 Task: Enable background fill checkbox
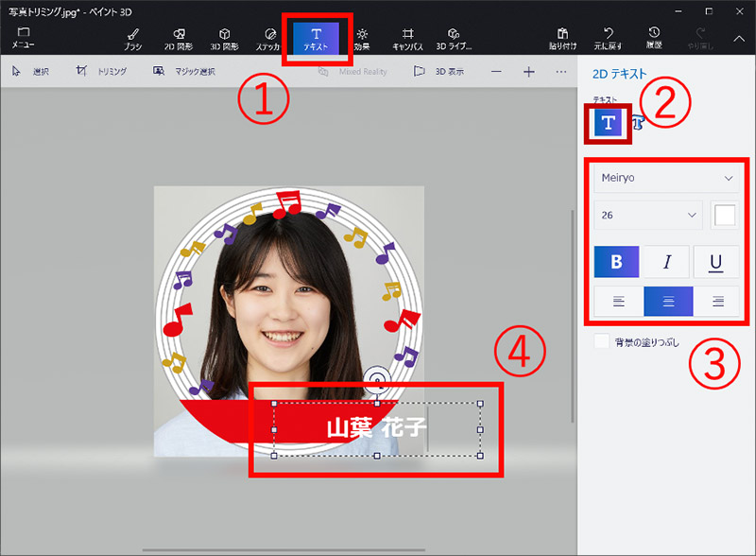[602, 341]
